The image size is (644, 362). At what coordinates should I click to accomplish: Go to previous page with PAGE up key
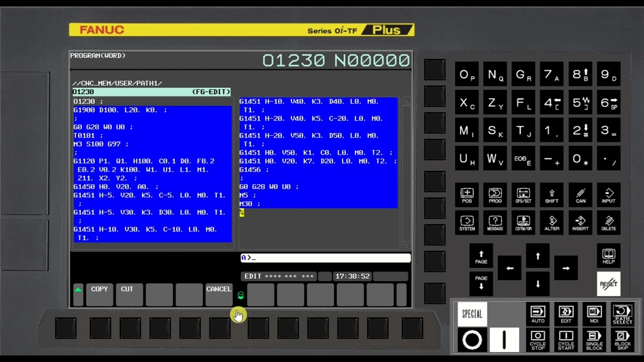481,257
